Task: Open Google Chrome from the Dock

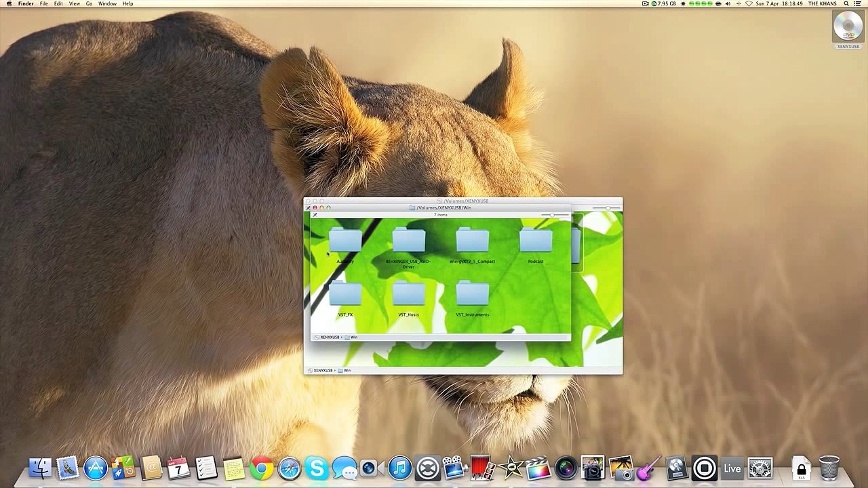Action: 262,468
